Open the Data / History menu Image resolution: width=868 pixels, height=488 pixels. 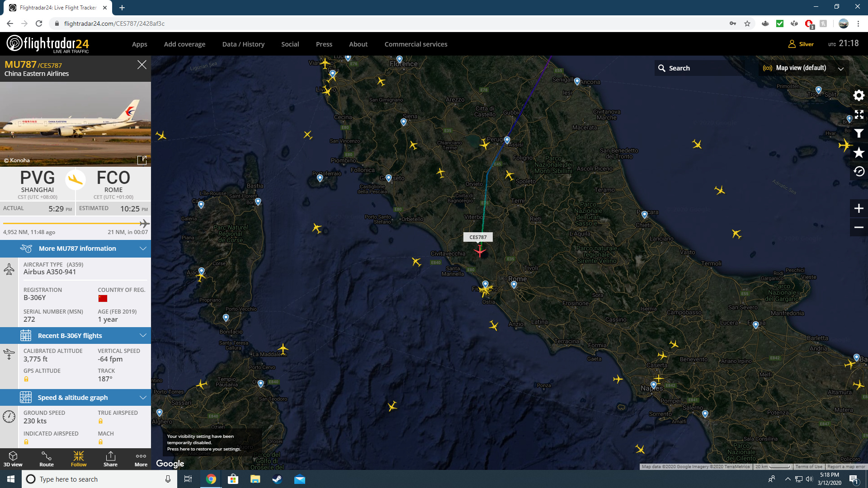(243, 44)
